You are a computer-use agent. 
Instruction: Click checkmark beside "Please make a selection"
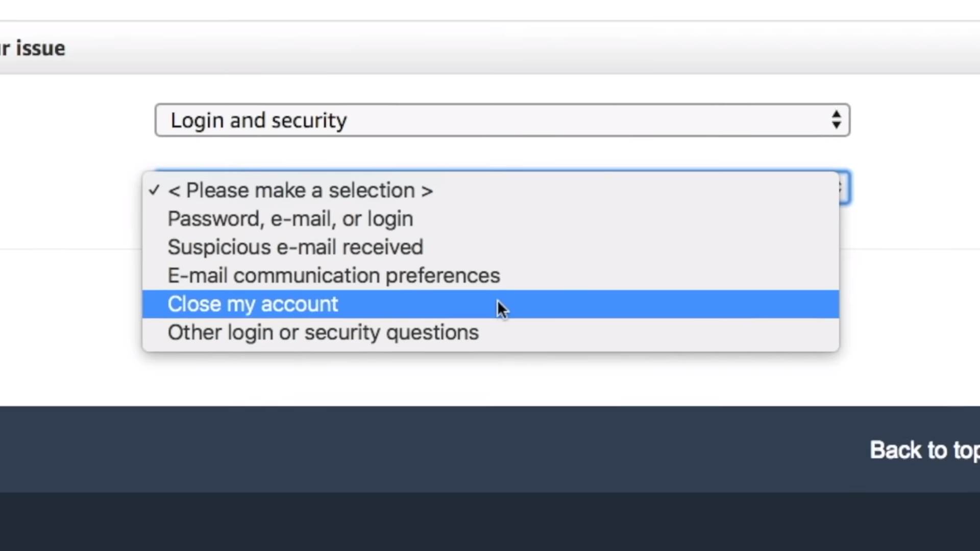(x=154, y=190)
